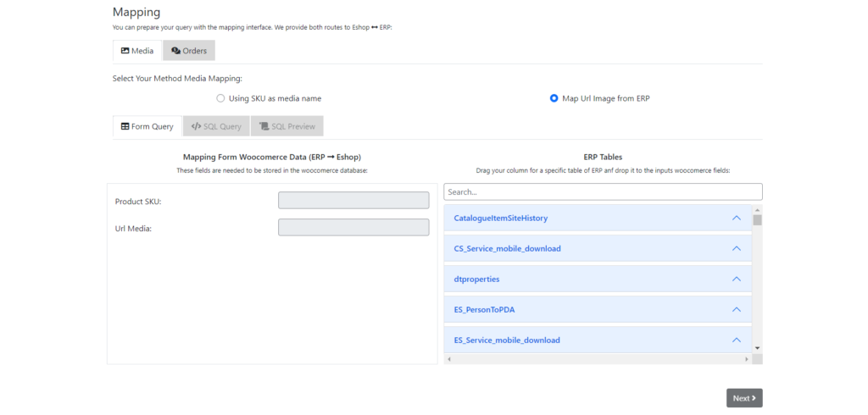Toggle the ES_PersonToPDA table chevron
This screenshot has width=868, height=415.
(736, 309)
